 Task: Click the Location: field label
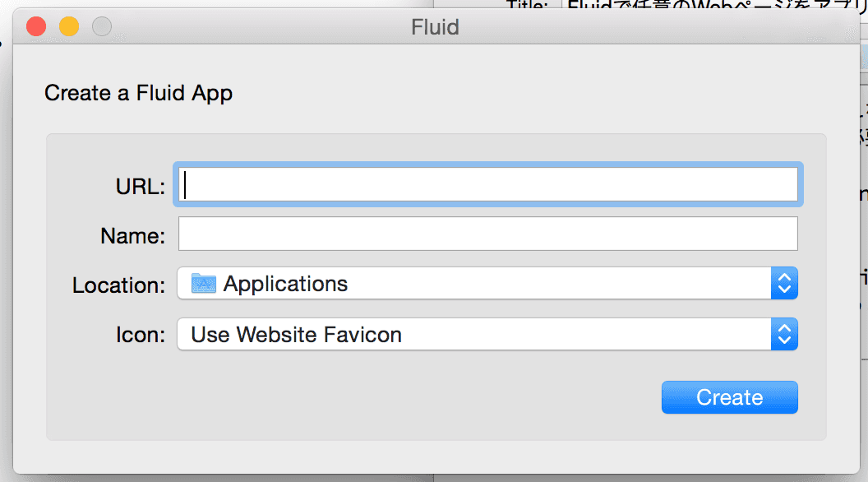point(118,285)
